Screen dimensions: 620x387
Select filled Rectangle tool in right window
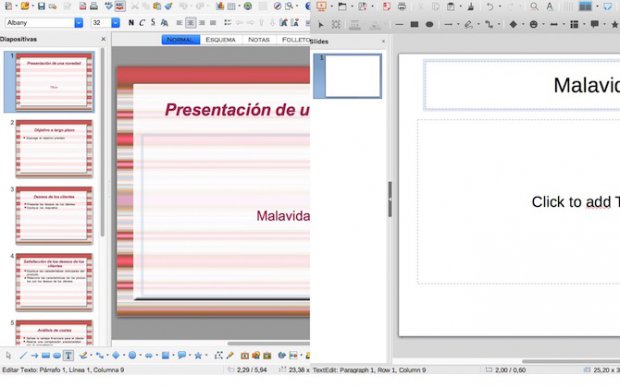[414, 25]
